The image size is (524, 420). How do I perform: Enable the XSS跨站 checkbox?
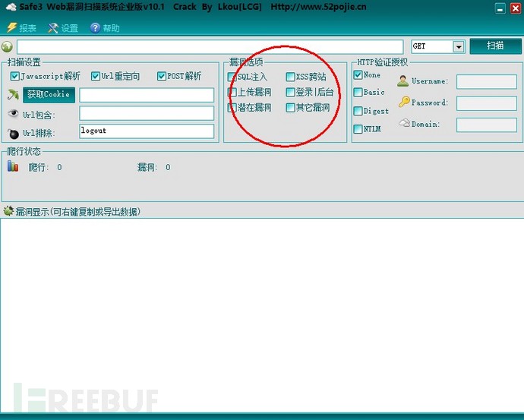click(290, 77)
